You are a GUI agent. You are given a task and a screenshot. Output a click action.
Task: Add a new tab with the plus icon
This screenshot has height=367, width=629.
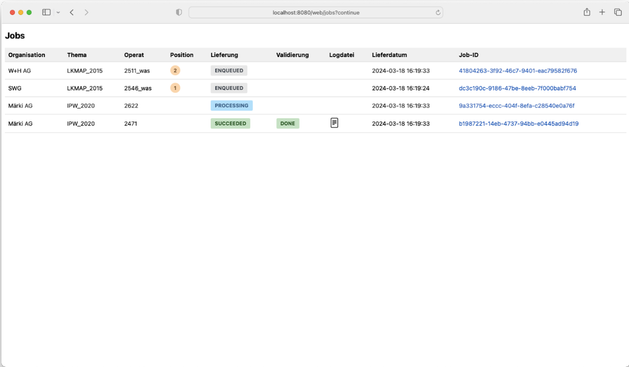[602, 12]
